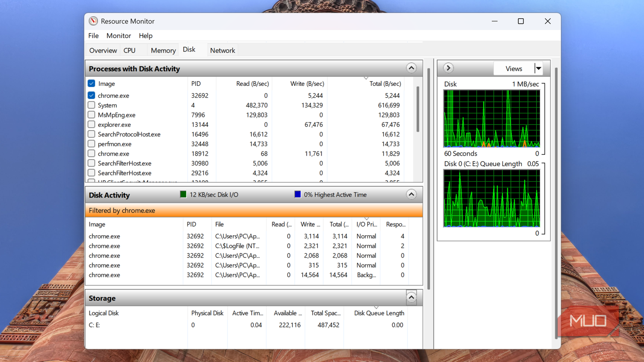Image resolution: width=644 pixels, height=362 pixels.
Task: Click the graphs pane vertical scrollbar
Action: 556,203
